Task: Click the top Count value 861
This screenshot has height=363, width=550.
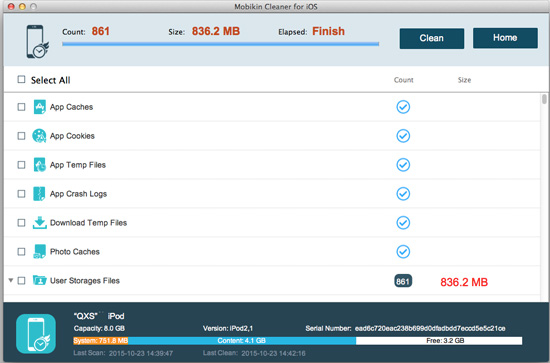Action: click(x=101, y=31)
